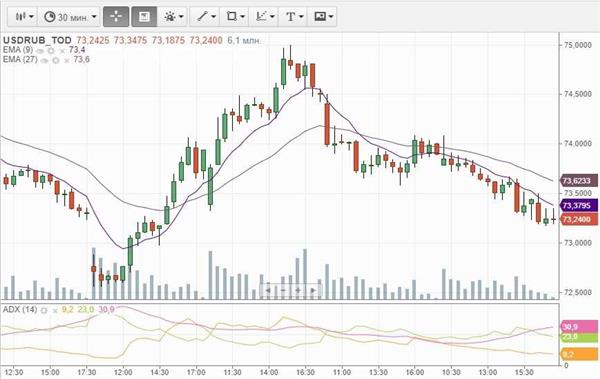
Task: Open ADX (14) settings gear
Action: [x=44, y=310]
